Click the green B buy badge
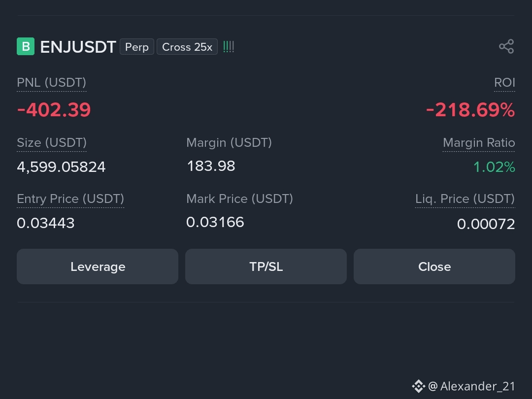This screenshot has width=532, height=399. click(x=26, y=46)
